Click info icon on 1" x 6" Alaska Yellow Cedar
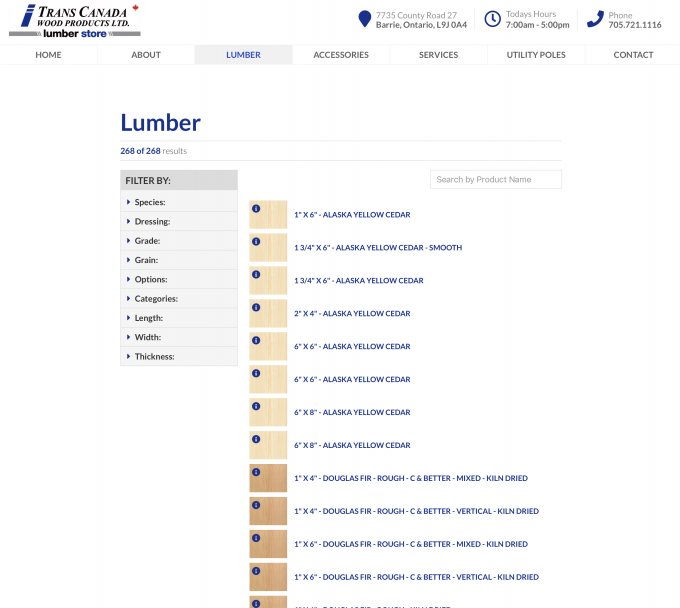 pyautogui.click(x=256, y=208)
